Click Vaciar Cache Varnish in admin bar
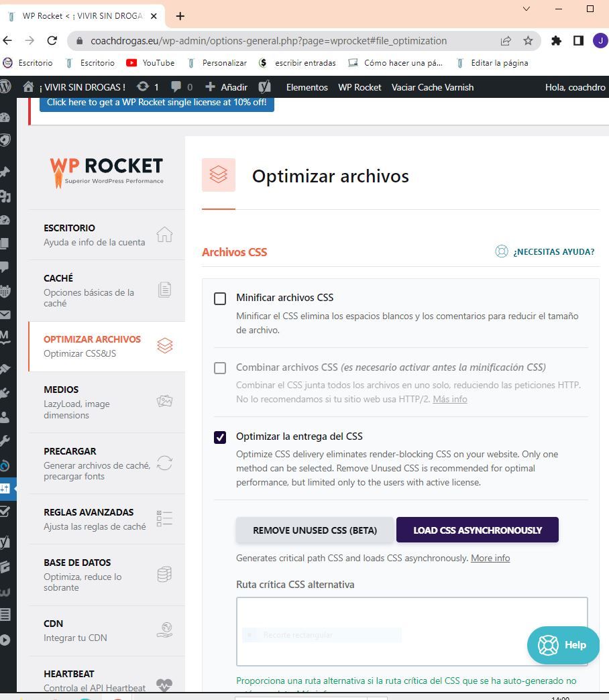609x700 pixels. tap(432, 87)
